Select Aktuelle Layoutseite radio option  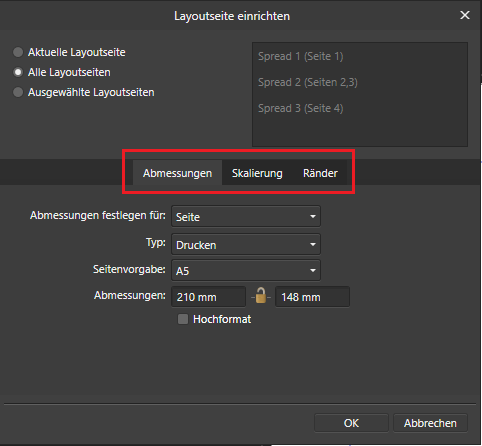tap(18, 52)
